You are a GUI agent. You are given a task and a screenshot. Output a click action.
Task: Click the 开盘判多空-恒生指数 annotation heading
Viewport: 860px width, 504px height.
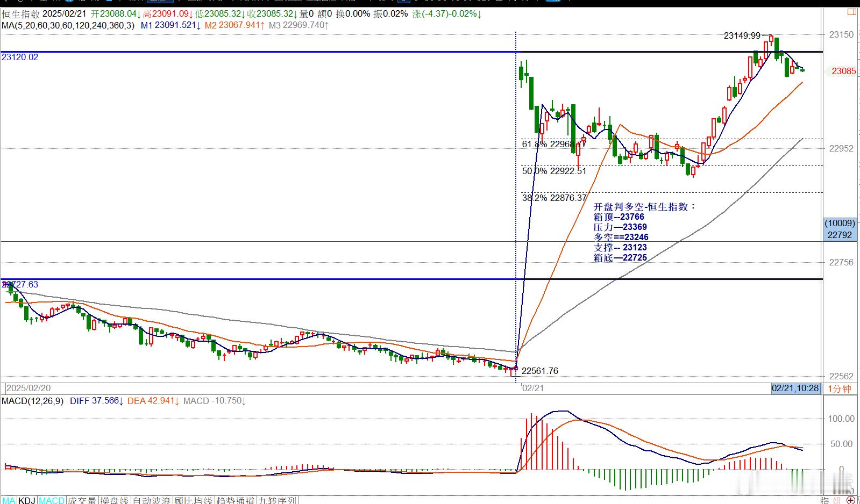(x=645, y=207)
